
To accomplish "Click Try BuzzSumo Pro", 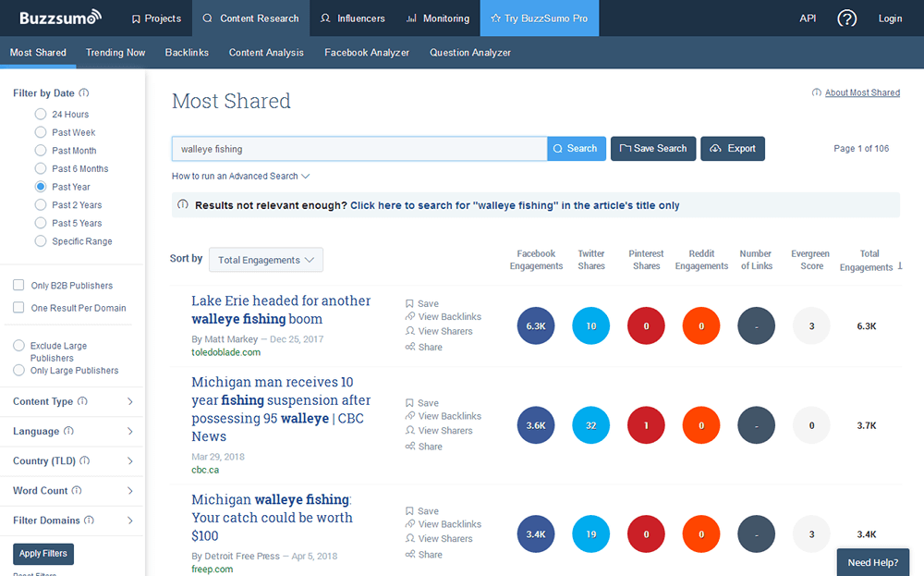I will click(540, 18).
